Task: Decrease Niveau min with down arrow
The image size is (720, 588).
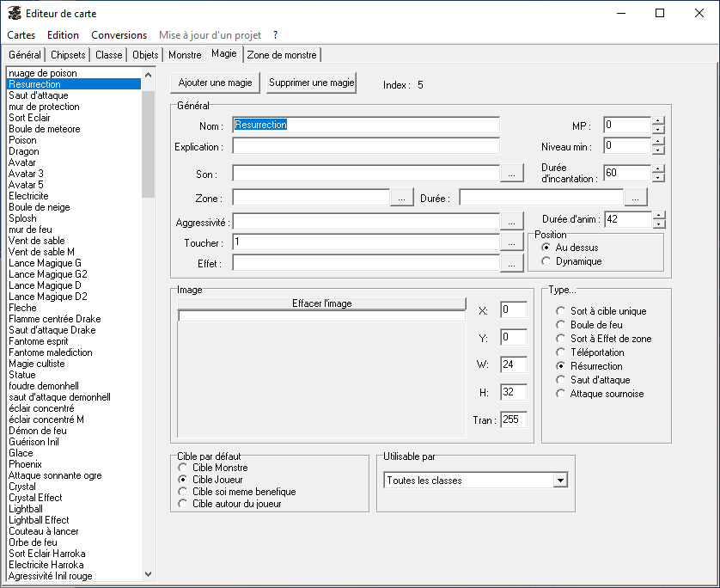Action: [x=658, y=150]
